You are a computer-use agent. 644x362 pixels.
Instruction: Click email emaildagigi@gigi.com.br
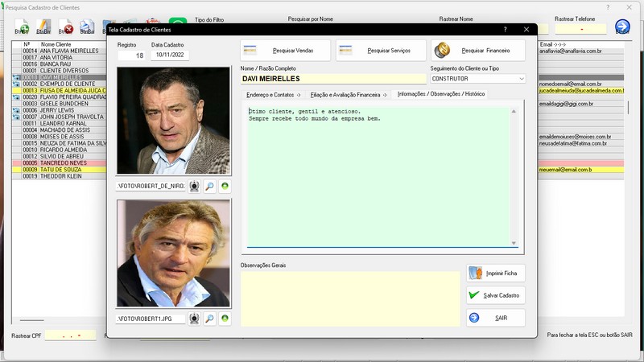coord(566,104)
